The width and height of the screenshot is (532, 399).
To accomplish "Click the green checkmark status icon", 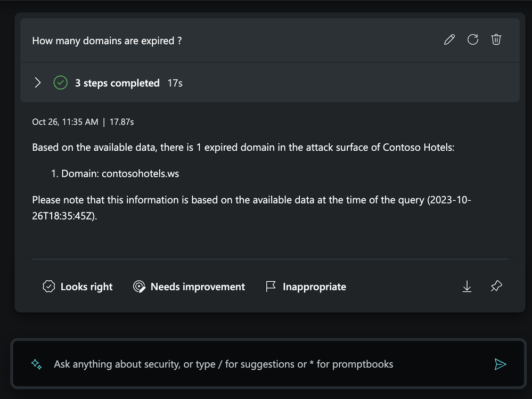I will coord(60,83).
